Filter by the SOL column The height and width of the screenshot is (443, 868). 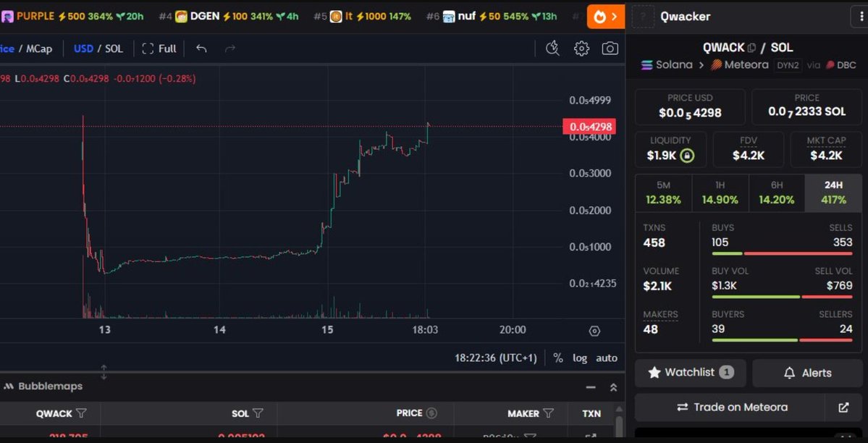[x=258, y=413]
